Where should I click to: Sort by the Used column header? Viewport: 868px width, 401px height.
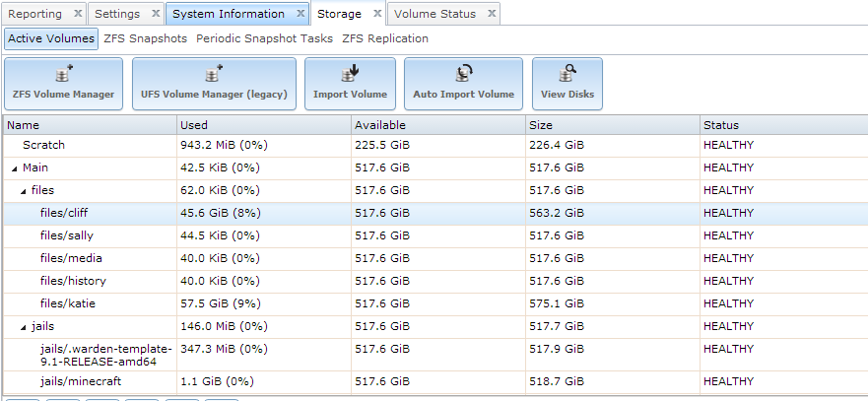(263, 125)
